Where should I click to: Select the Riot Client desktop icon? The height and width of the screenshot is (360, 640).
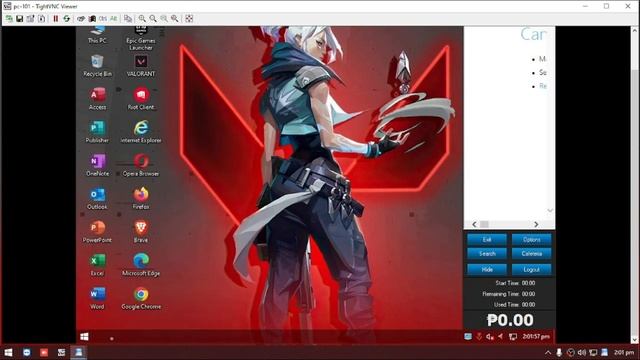click(141, 99)
